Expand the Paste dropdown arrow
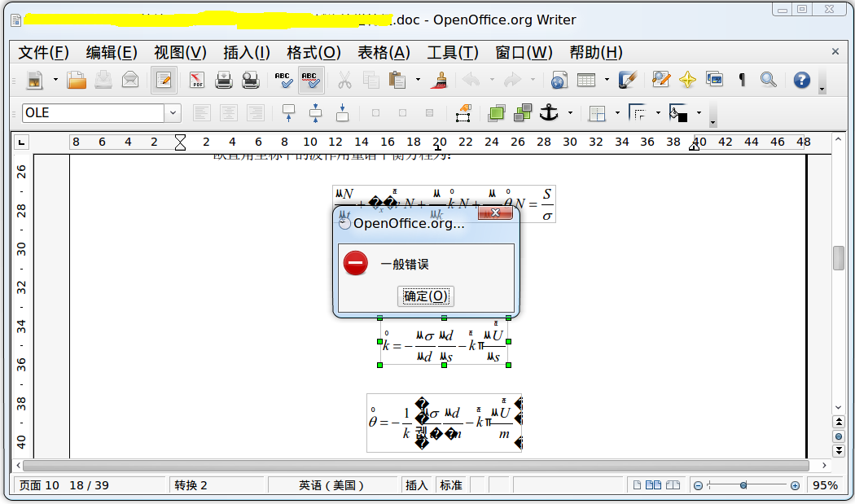 click(x=419, y=80)
